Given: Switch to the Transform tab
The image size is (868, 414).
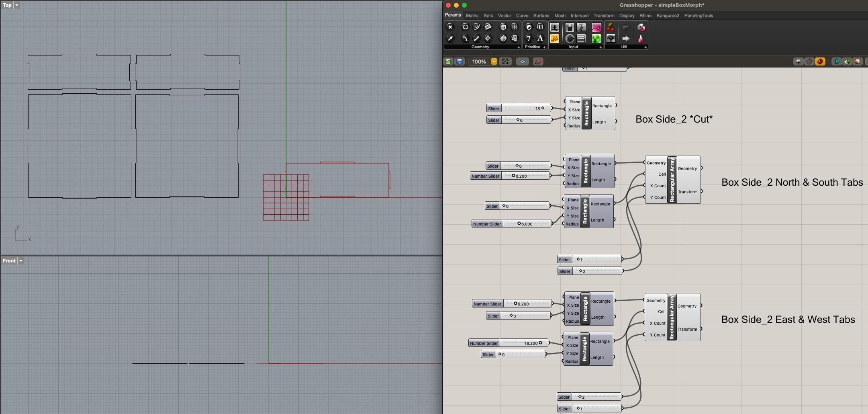Looking at the screenshot, I should point(604,16).
